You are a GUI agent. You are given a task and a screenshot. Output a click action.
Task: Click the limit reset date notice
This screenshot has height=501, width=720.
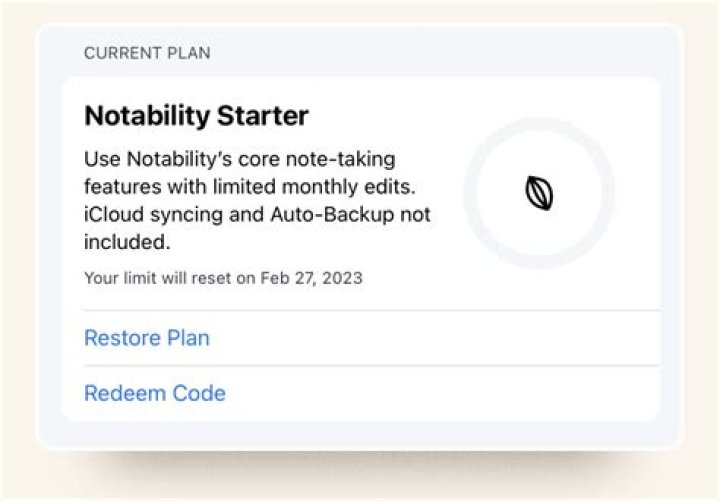tap(223, 278)
